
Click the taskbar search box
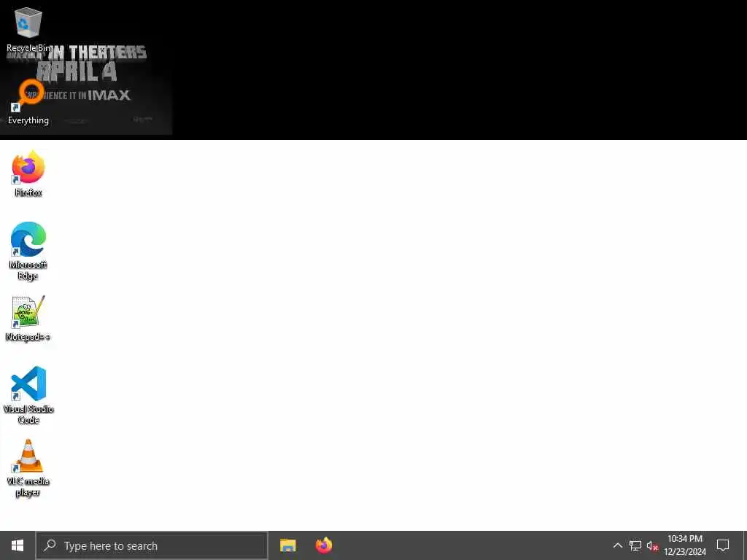point(152,545)
